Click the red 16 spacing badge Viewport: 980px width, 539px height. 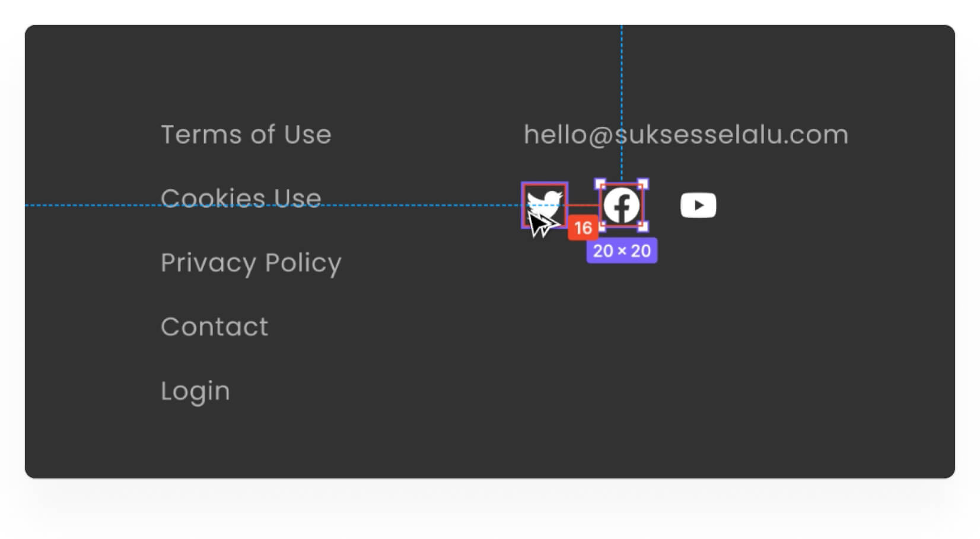click(x=583, y=228)
